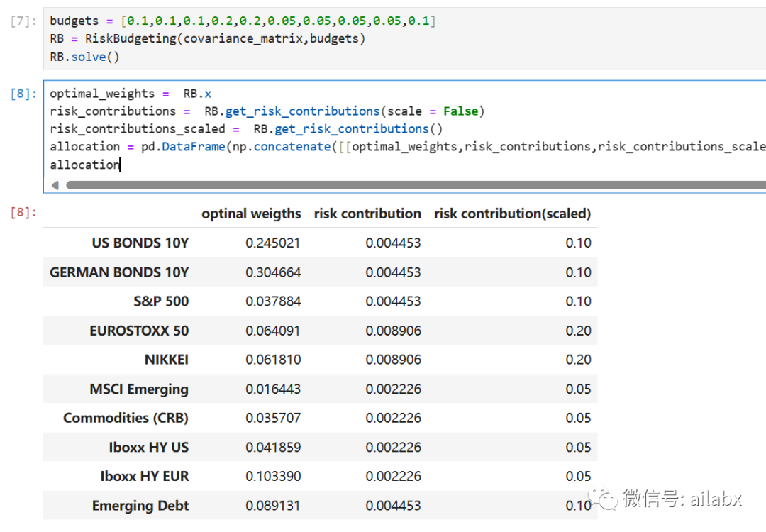
Task: Click the risk contribution in Emerging Debt row
Action: pyautogui.click(x=393, y=506)
